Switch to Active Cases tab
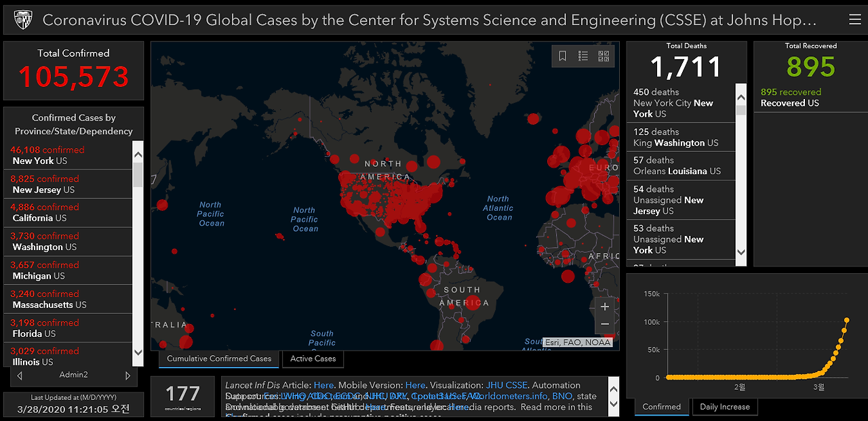This screenshot has width=868, height=421. (x=313, y=359)
